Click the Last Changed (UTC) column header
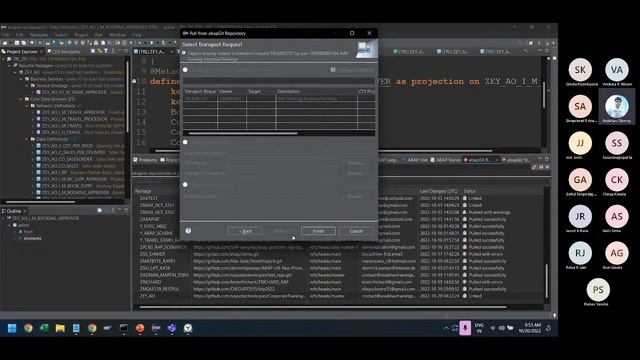Screen dimensions: 640x360 438,191
